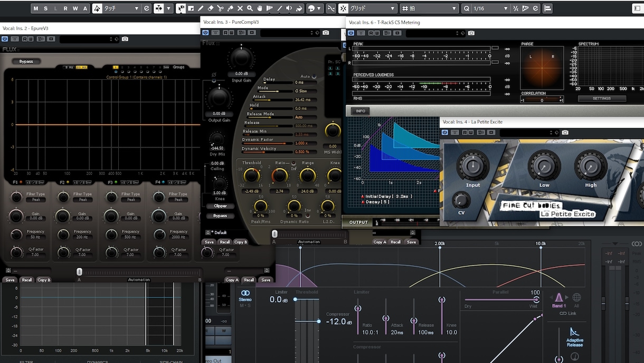
Task: Click the Threshold knob in PureCompV3
Action: [252, 176]
